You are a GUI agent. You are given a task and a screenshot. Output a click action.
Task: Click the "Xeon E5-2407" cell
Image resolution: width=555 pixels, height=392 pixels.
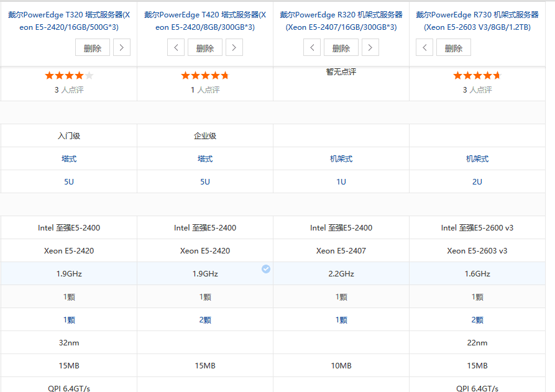pos(341,251)
